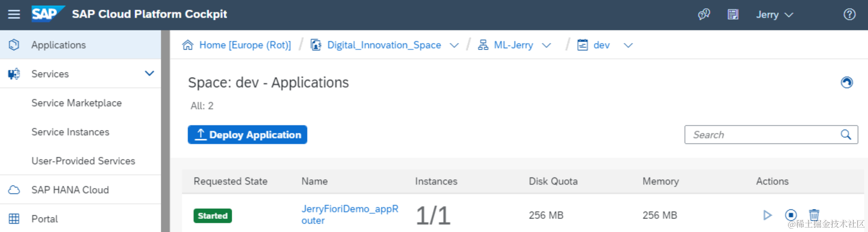Open SAP HANA Cloud in the sidebar
Image resolution: width=868 pixels, height=232 pixels.
(70, 190)
